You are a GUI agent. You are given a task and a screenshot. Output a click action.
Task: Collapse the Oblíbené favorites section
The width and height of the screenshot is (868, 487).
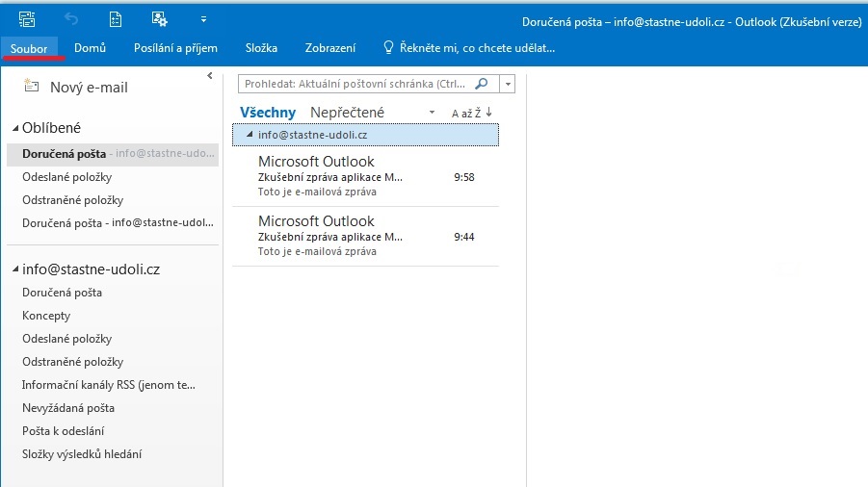click(x=15, y=128)
